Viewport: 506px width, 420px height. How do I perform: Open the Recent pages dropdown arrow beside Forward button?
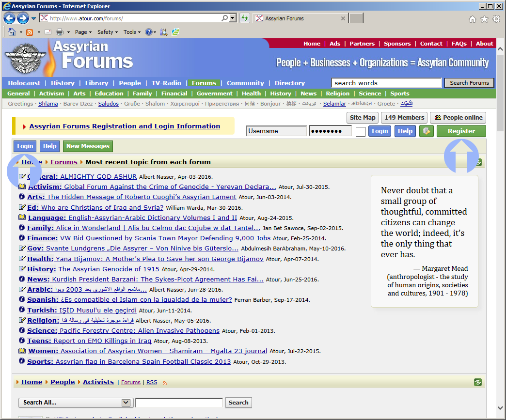tap(33, 18)
